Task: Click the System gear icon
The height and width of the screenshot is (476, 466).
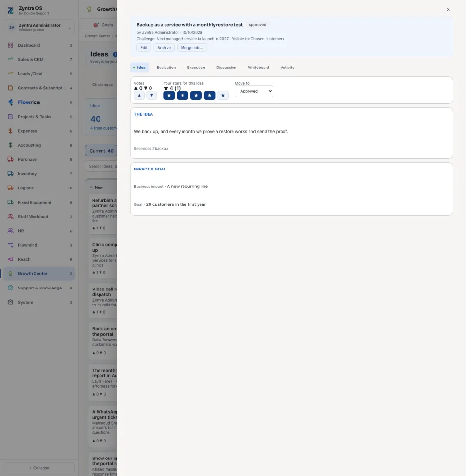Action: (10, 302)
